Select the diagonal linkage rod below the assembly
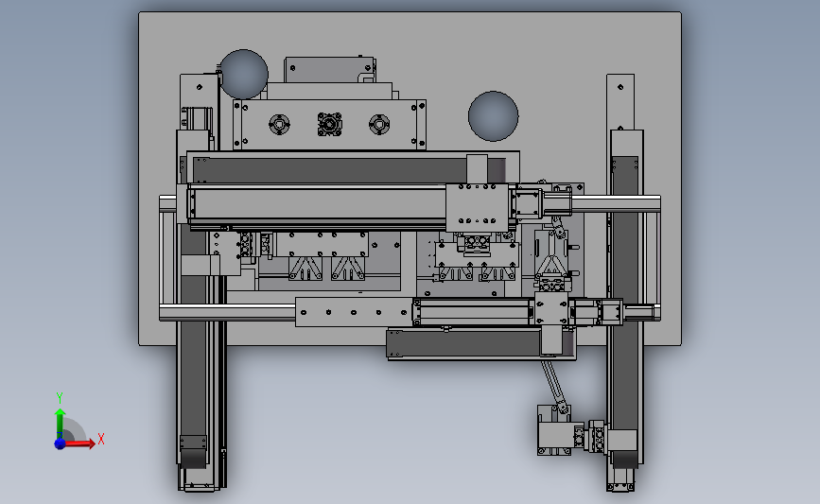Screen dimensions: 820x504 tap(554, 387)
